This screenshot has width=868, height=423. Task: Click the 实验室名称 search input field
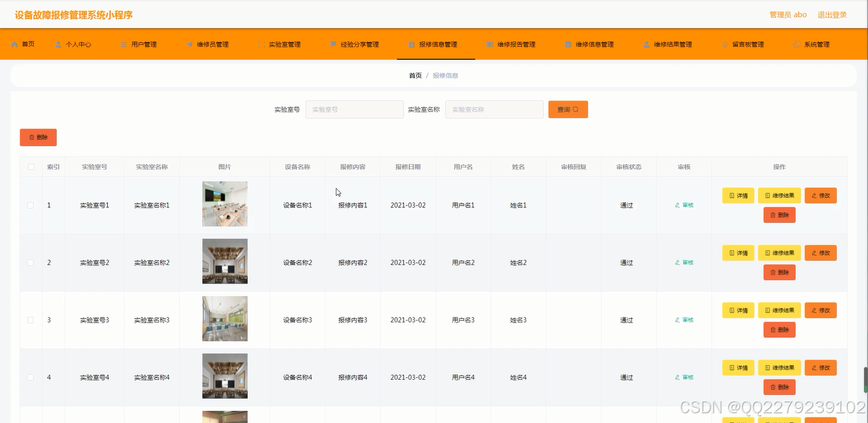494,109
